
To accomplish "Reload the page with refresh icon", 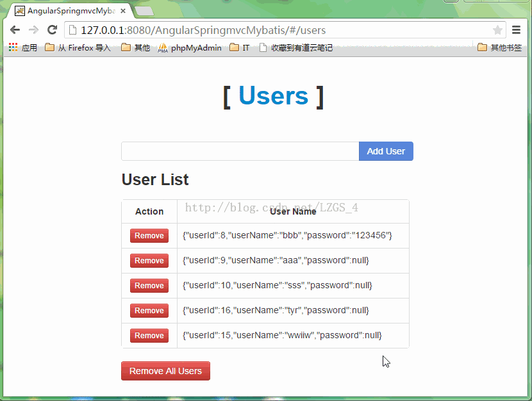I will point(53,30).
